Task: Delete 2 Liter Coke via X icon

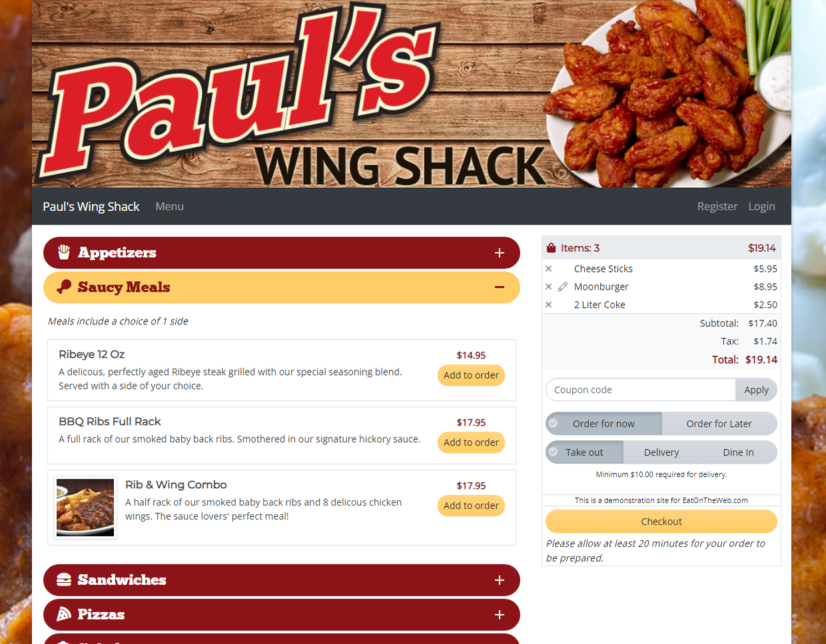Action: [548, 305]
